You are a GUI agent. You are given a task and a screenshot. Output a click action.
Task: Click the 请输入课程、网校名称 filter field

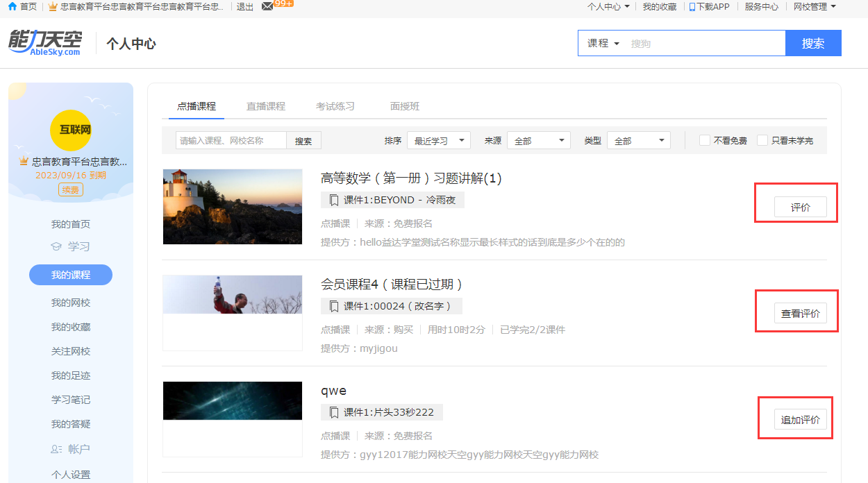click(x=231, y=140)
